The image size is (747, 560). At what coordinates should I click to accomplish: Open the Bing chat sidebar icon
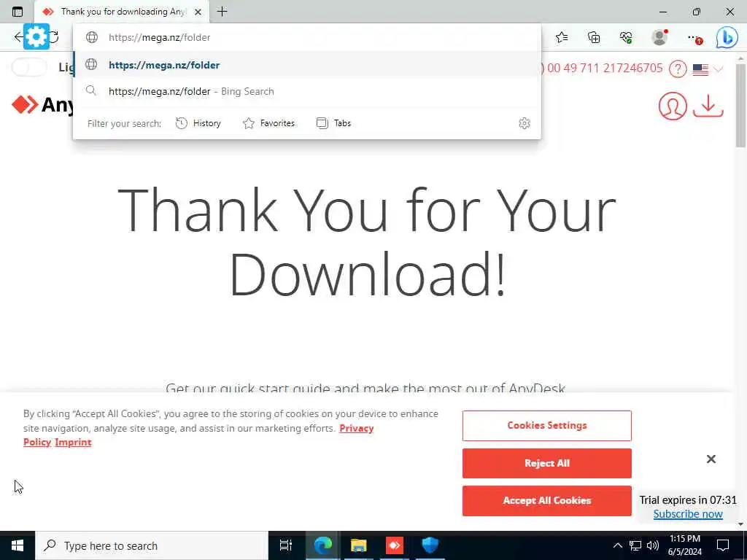(727, 37)
